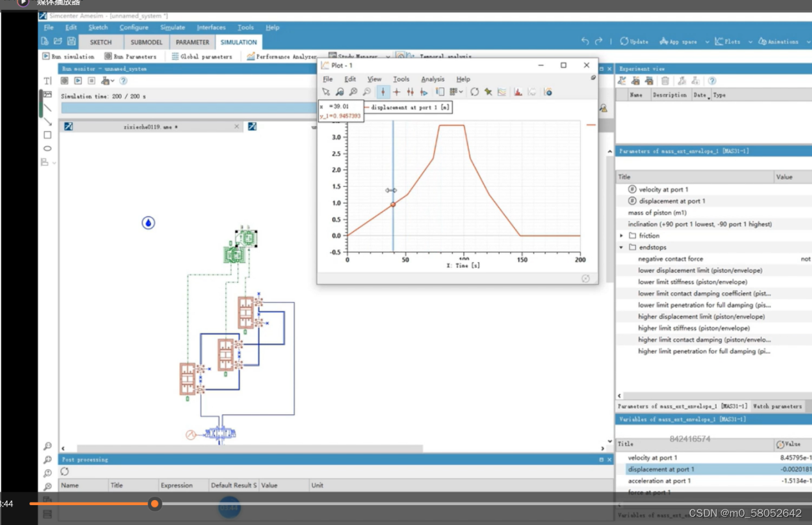This screenshot has height=525, width=812.
Task: Click Run simulation button
Action: (68, 56)
